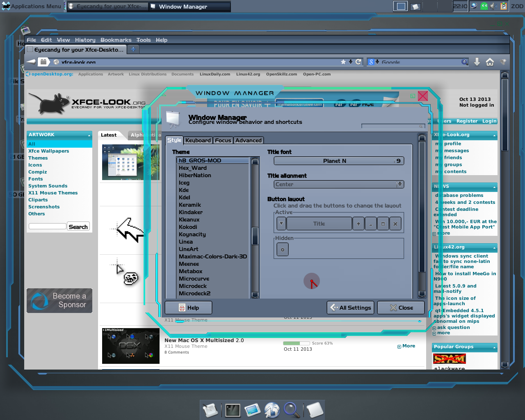This screenshot has height=420, width=525.
Task: Click the X close button in Active layout
Action: point(395,224)
